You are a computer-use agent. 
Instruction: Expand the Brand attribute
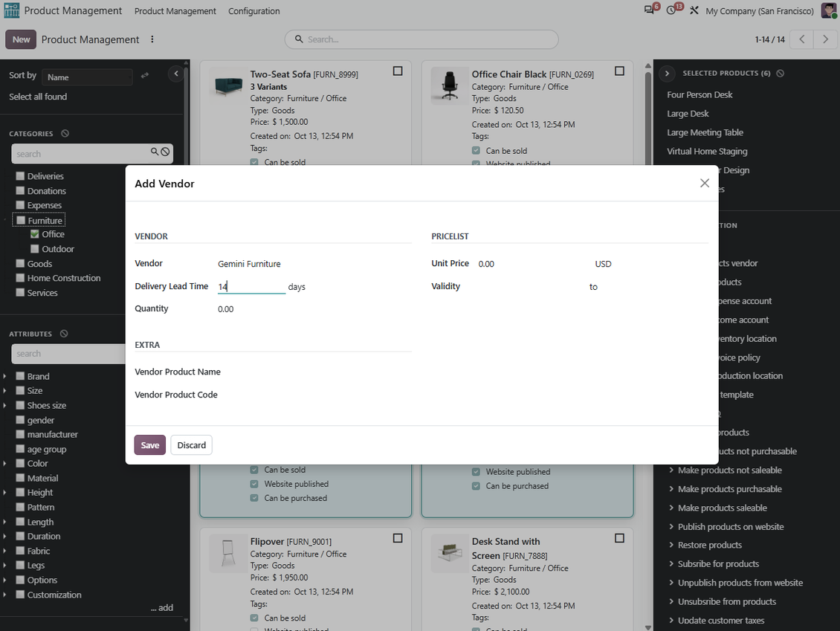tap(4, 376)
